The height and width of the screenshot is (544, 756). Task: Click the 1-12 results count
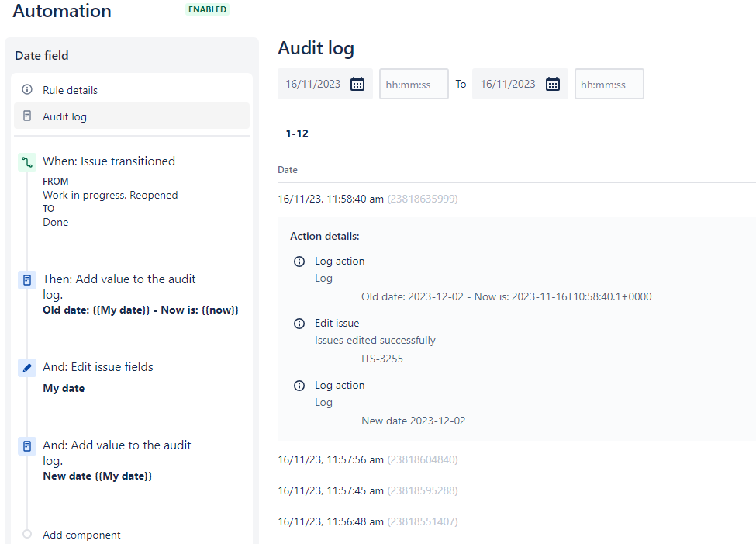click(x=297, y=133)
